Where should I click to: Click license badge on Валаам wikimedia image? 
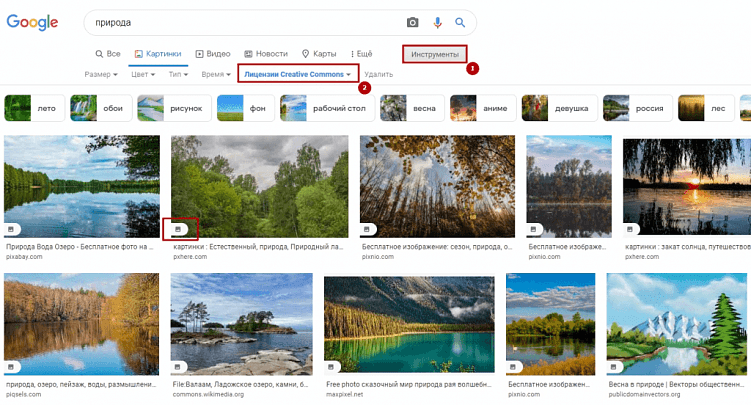(178, 367)
